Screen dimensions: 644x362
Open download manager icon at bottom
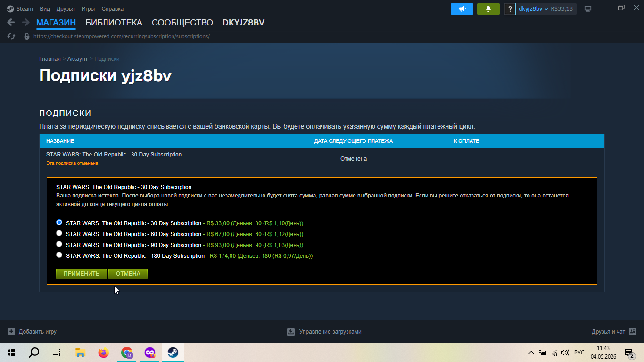[291, 332]
